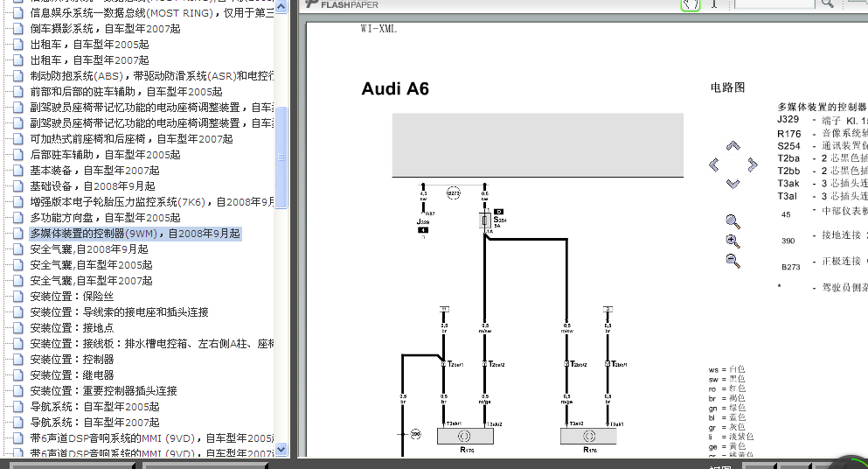Click page icon beside 多功能方向盘，自车型年2005起
Viewport: 868px width, 469px height.
pyautogui.click(x=18, y=218)
